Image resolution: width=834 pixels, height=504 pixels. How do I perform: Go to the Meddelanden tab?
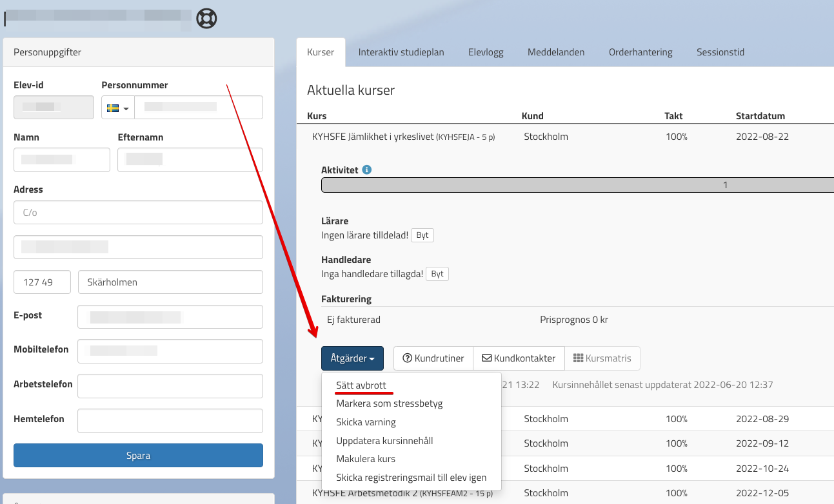tap(556, 52)
